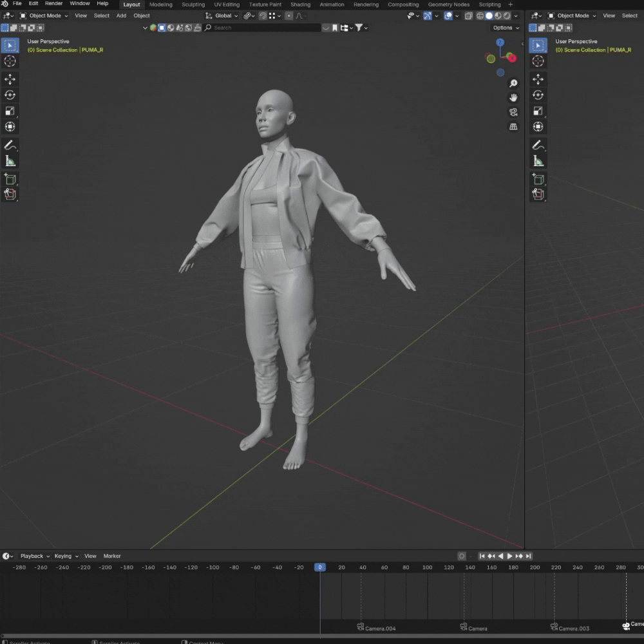
Task: Switch to the Sculpting workspace tab
Action: (193, 5)
